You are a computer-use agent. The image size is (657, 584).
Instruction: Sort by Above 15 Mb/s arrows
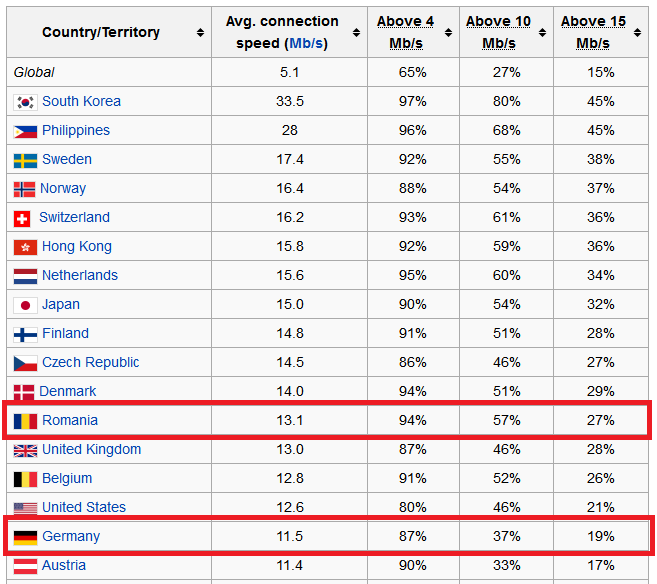point(637,33)
